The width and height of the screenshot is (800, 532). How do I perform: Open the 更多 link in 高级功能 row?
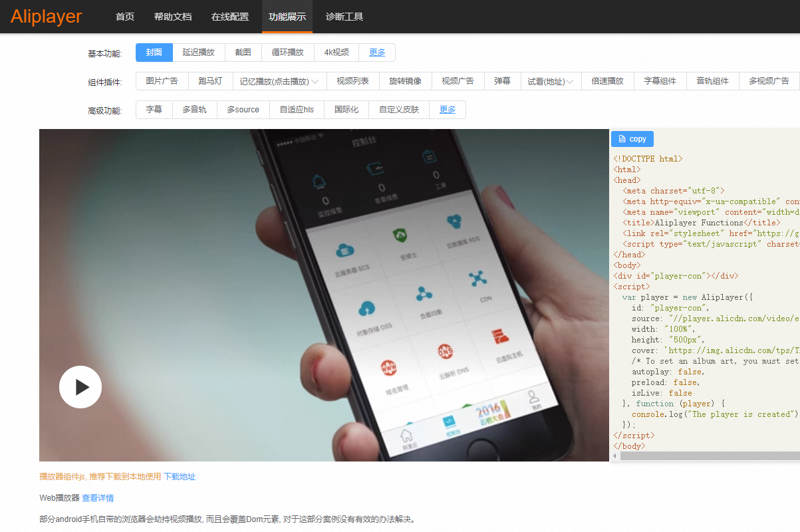tap(448, 110)
